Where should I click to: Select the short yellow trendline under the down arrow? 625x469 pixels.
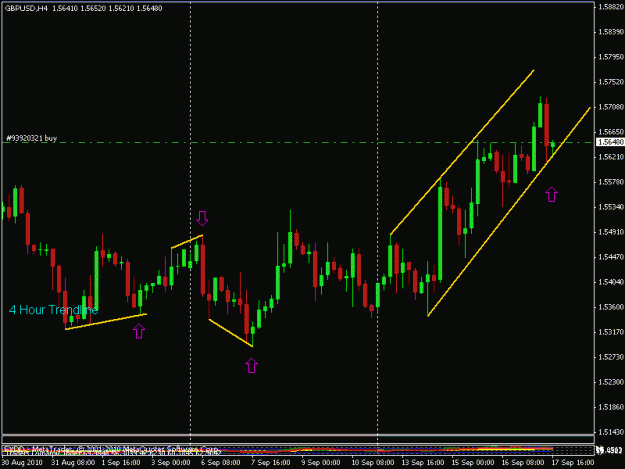[x=187, y=242]
